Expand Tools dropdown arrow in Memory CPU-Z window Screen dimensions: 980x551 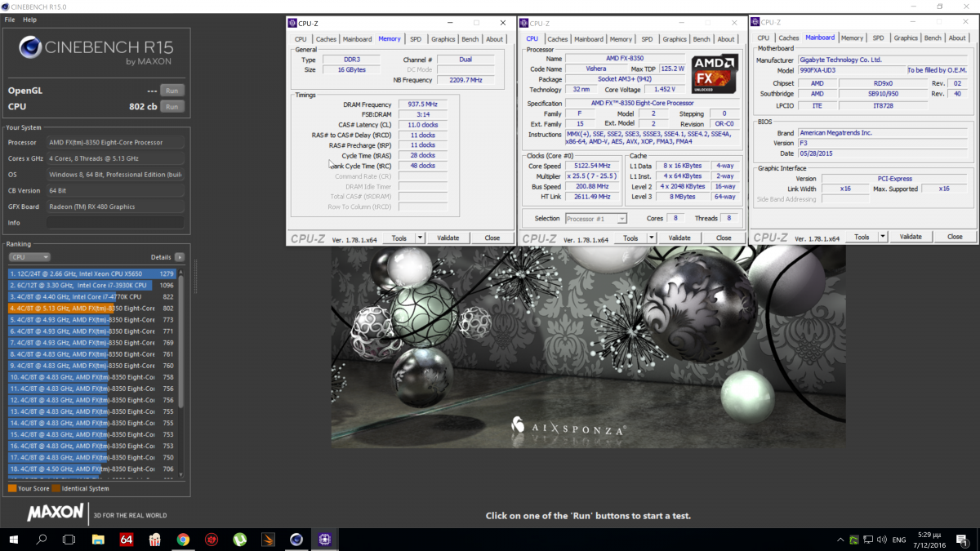(x=421, y=238)
